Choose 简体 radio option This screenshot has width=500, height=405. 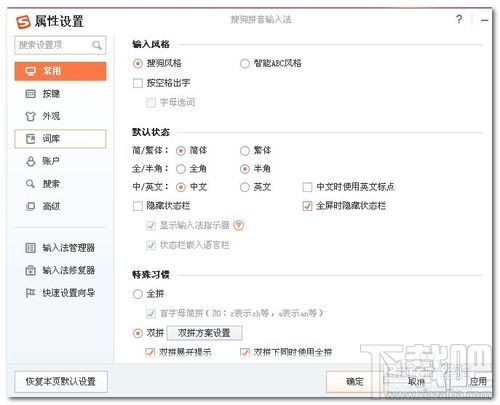tap(181, 151)
